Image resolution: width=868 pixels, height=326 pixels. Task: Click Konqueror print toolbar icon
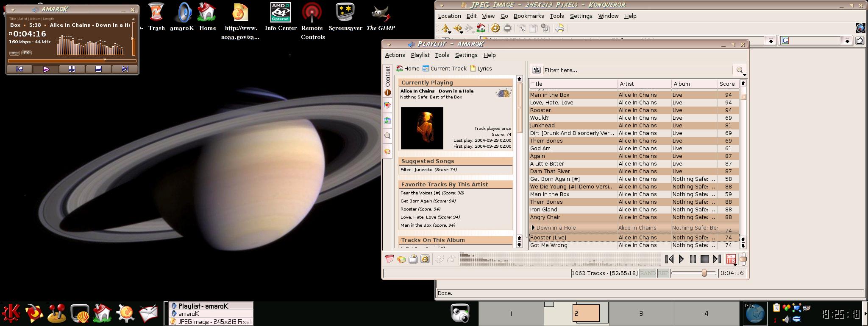click(560, 28)
